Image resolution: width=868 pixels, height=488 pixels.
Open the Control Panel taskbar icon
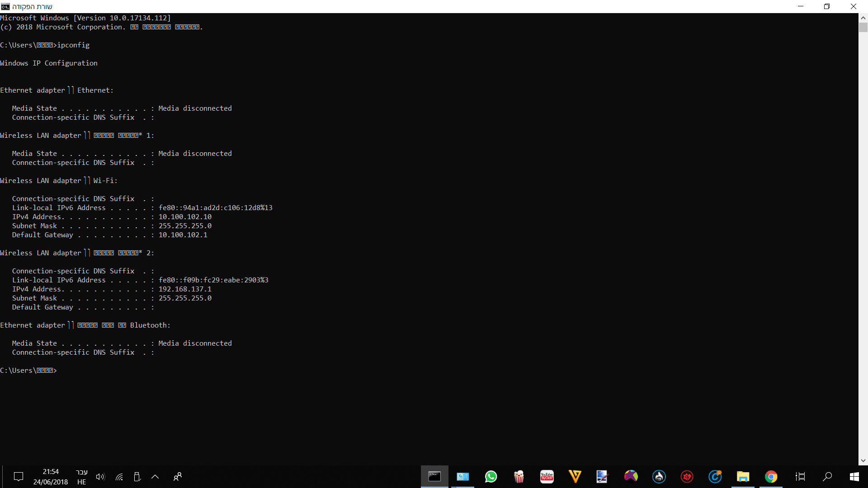[462, 477]
